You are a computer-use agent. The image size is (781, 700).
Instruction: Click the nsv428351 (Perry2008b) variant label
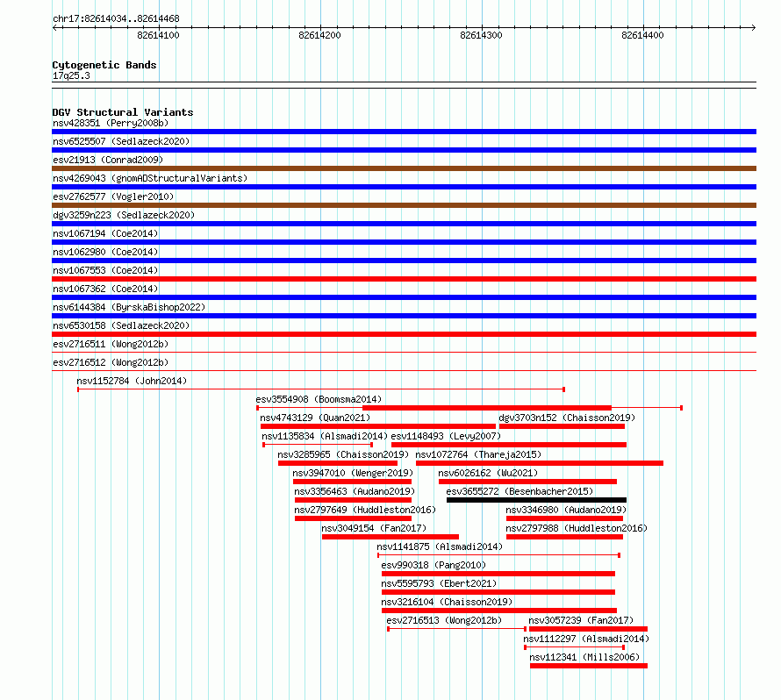click(x=111, y=123)
